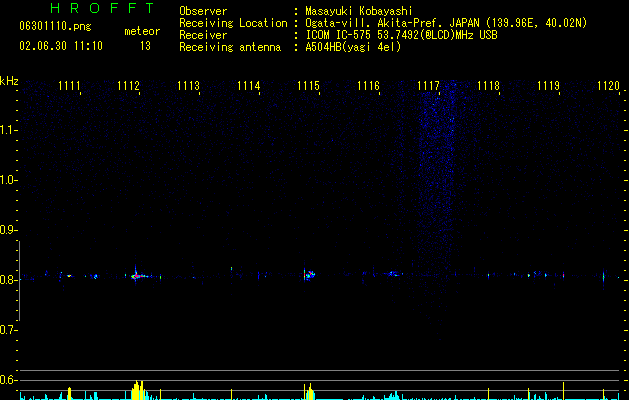Select the file name 06301110.png
Image resolution: width=629 pixels, height=400 pixels.
[55, 27]
